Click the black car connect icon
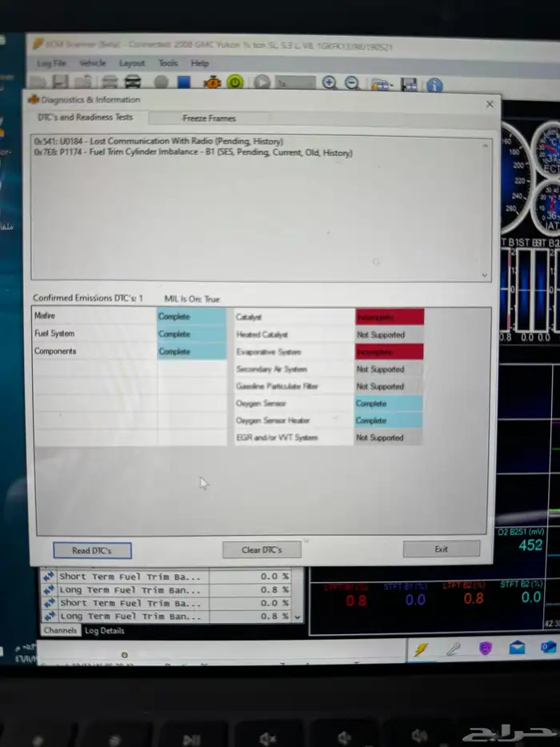 pos(133,82)
